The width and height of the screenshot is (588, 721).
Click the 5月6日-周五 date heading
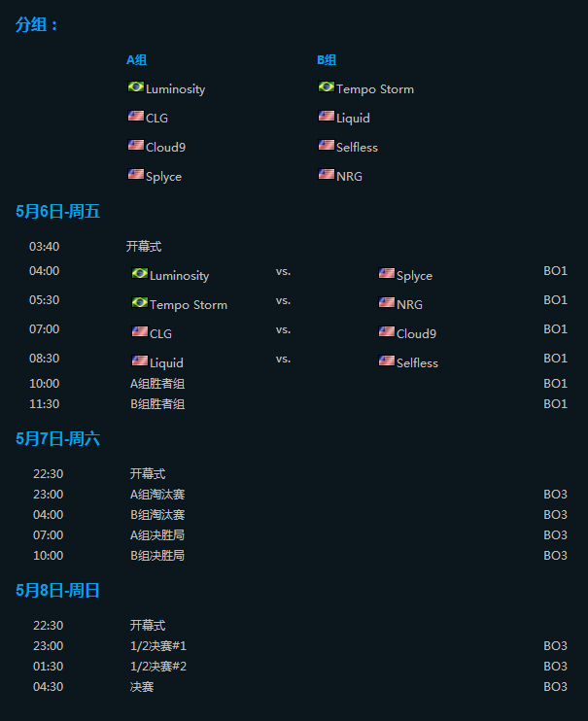57,211
